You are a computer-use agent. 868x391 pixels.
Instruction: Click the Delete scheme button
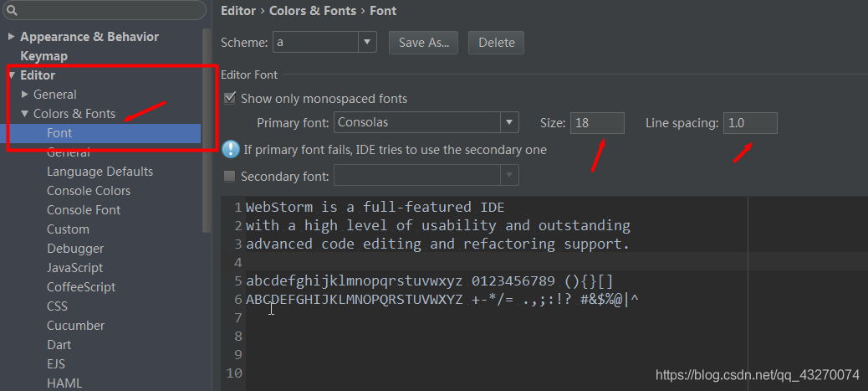tap(496, 43)
